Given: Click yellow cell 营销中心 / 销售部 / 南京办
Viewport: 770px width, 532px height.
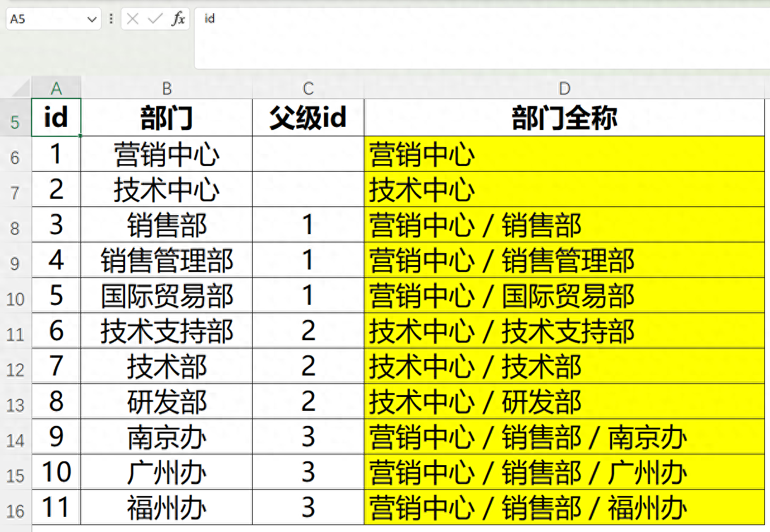Looking at the screenshot, I should pyautogui.click(x=564, y=436).
